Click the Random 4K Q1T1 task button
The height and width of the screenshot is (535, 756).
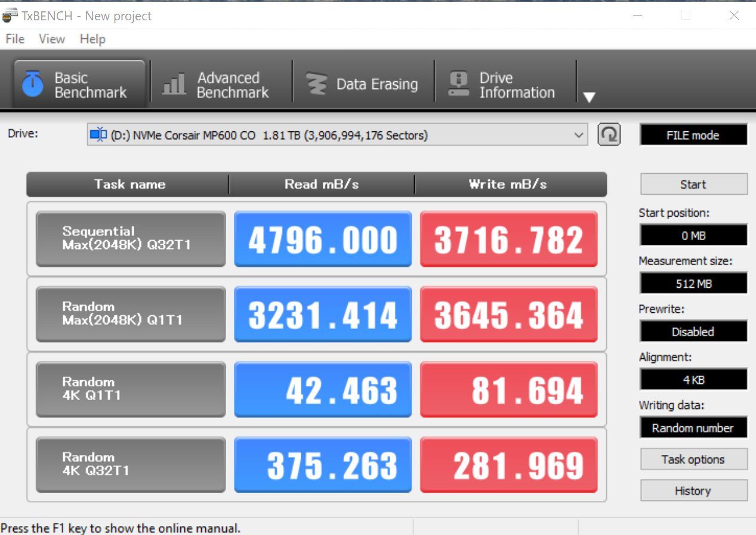pyautogui.click(x=130, y=389)
